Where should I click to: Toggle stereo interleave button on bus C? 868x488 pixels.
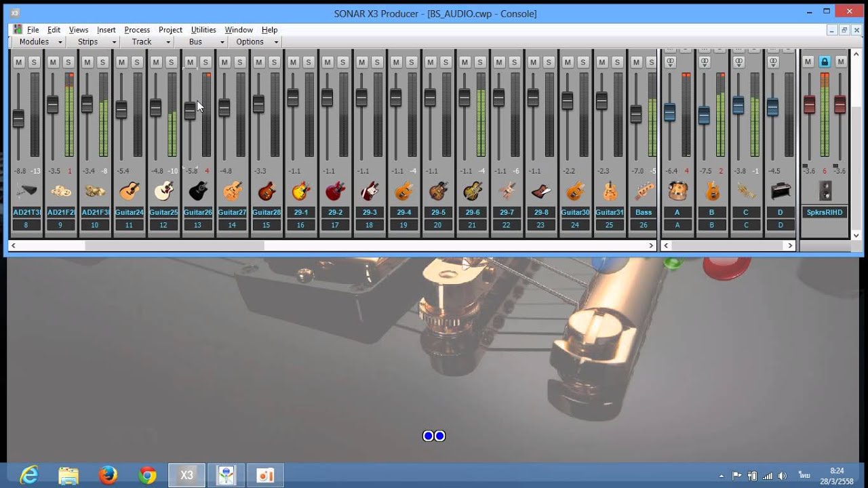pos(738,62)
